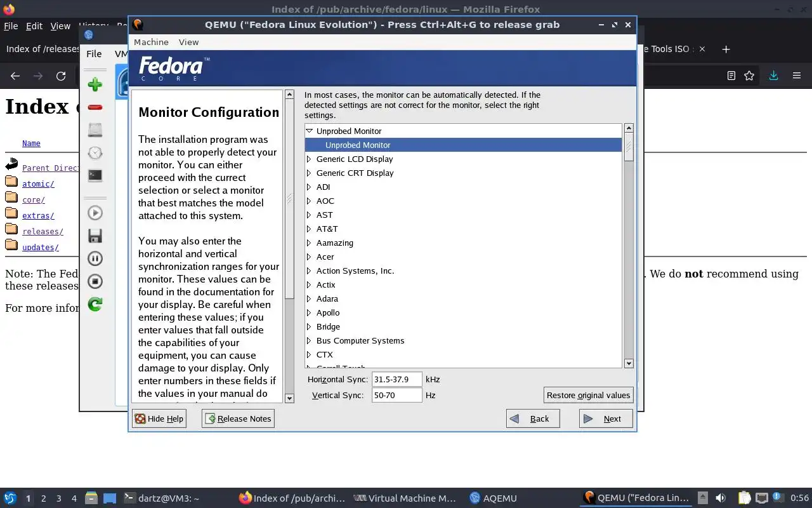Expand the Acer monitor group
Image resolution: width=812 pixels, height=508 pixels.
(x=309, y=257)
